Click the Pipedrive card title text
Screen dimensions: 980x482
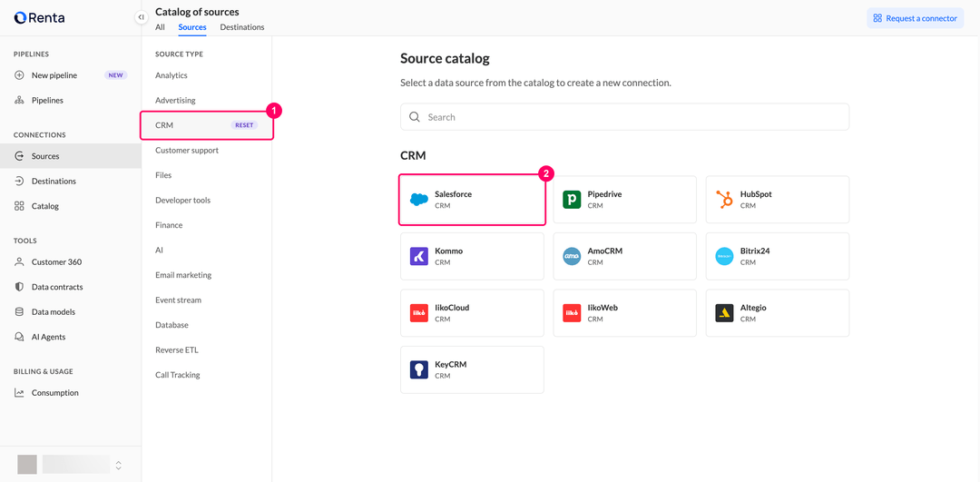click(604, 194)
